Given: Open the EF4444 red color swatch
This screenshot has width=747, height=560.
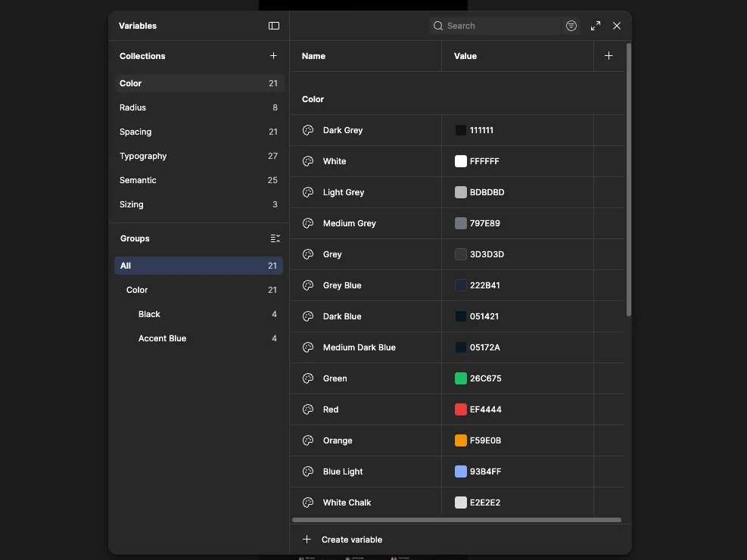Looking at the screenshot, I should [461, 409].
